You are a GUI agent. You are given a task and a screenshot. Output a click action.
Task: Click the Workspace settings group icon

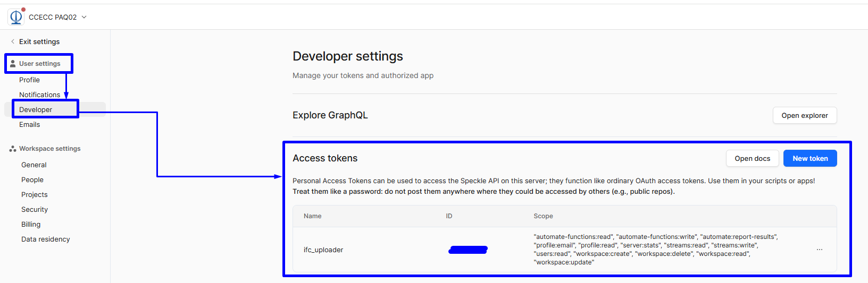[13, 149]
